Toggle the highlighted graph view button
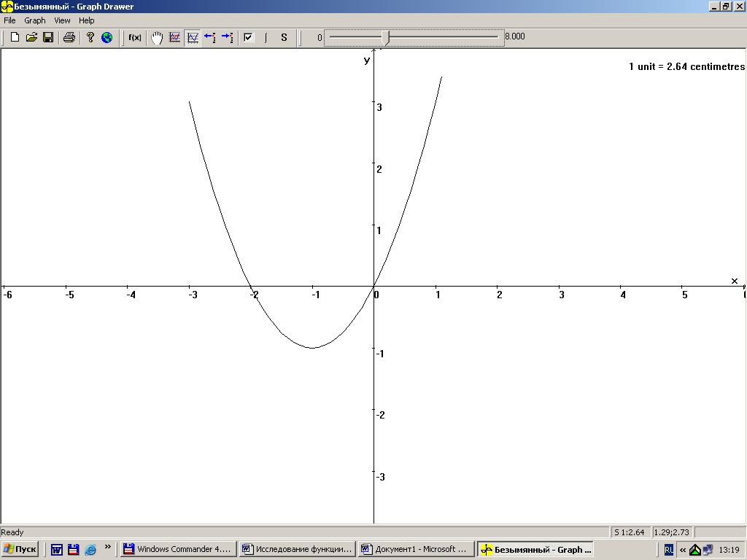The height and width of the screenshot is (560, 747). click(193, 37)
